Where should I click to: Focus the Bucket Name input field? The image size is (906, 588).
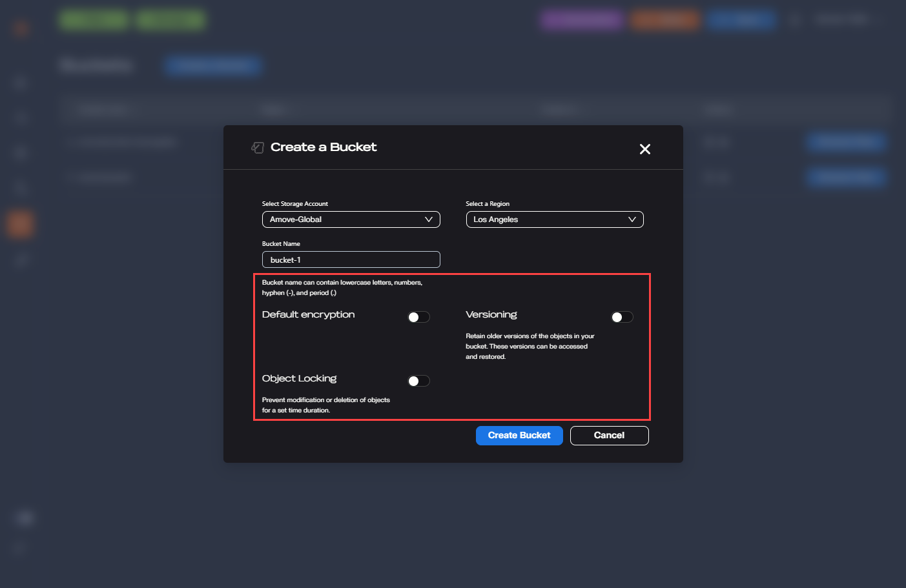[351, 259]
